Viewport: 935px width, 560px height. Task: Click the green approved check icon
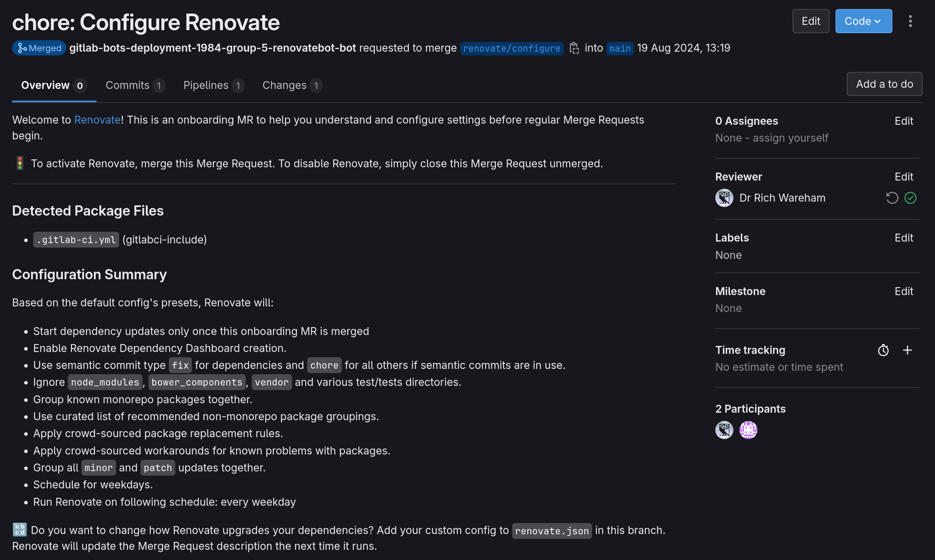[x=910, y=198]
